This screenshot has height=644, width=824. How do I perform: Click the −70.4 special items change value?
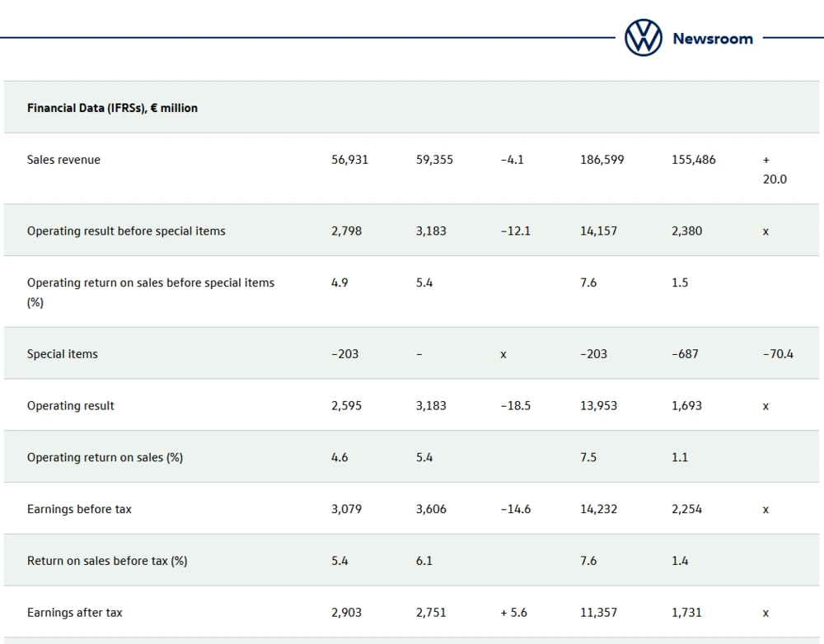coord(778,354)
